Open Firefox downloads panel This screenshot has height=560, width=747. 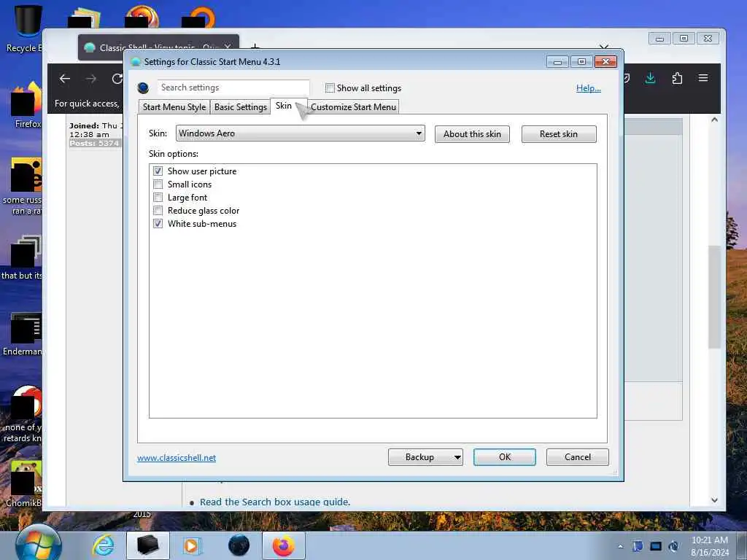pos(650,78)
